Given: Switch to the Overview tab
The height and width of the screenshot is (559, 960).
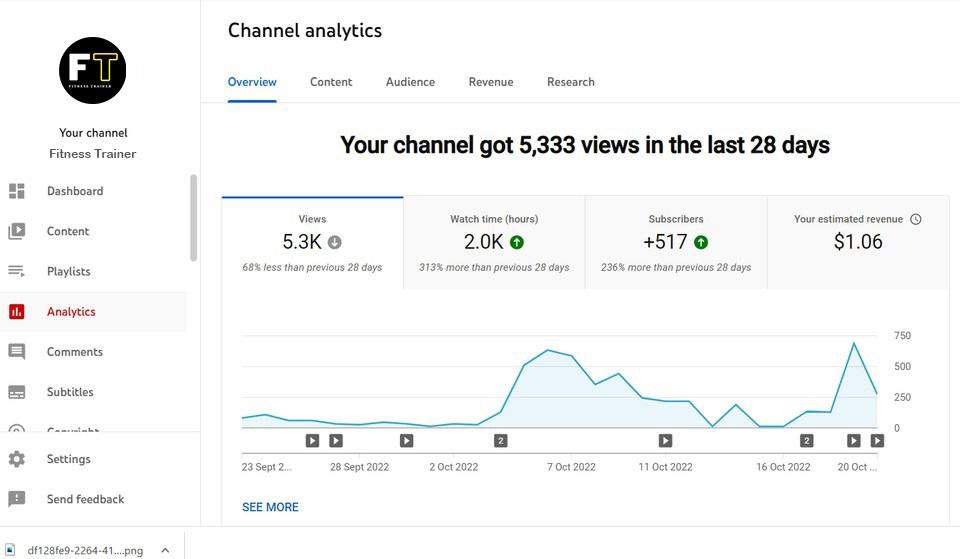Looking at the screenshot, I should point(252,82).
